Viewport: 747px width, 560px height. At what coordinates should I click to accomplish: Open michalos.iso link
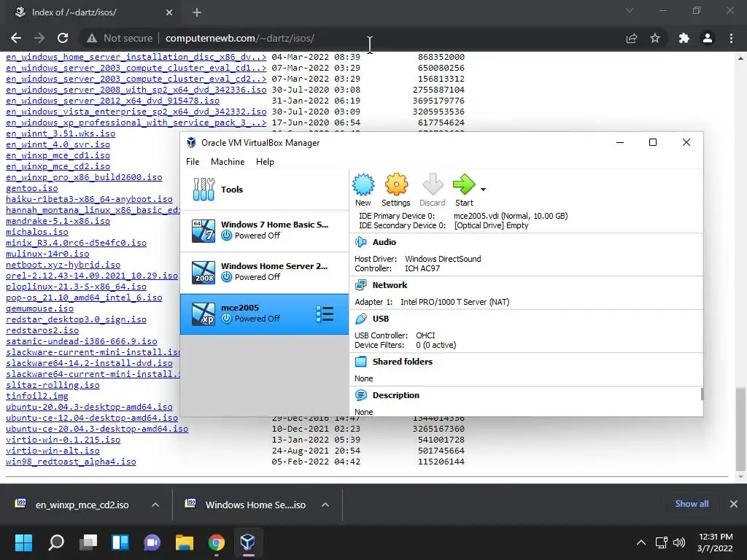point(37,233)
